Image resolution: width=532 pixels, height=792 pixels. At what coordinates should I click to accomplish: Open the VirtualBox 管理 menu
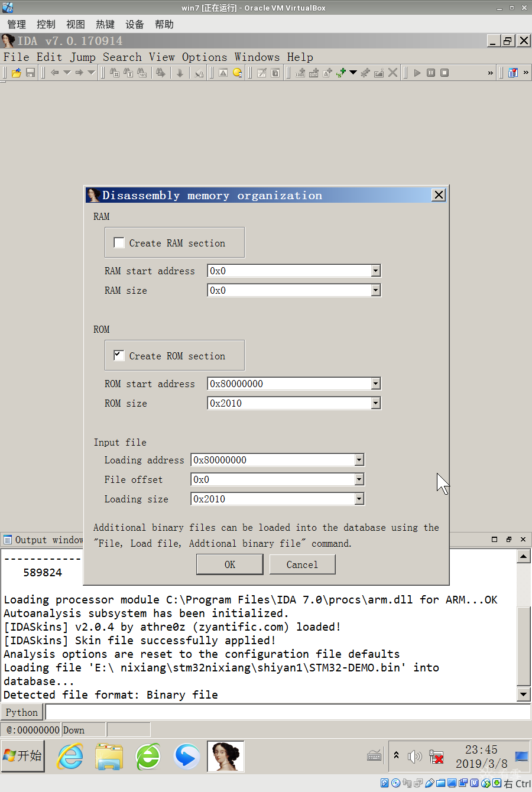click(x=17, y=24)
